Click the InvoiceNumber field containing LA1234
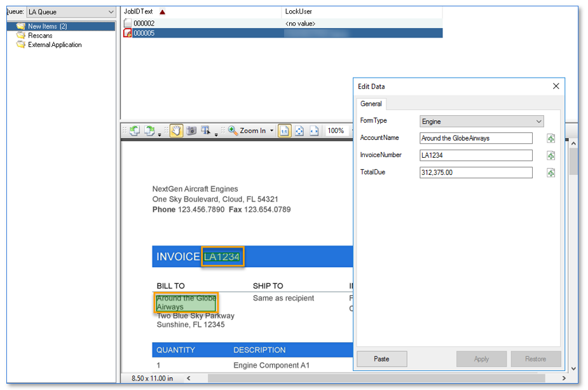588x390 pixels. point(475,155)
